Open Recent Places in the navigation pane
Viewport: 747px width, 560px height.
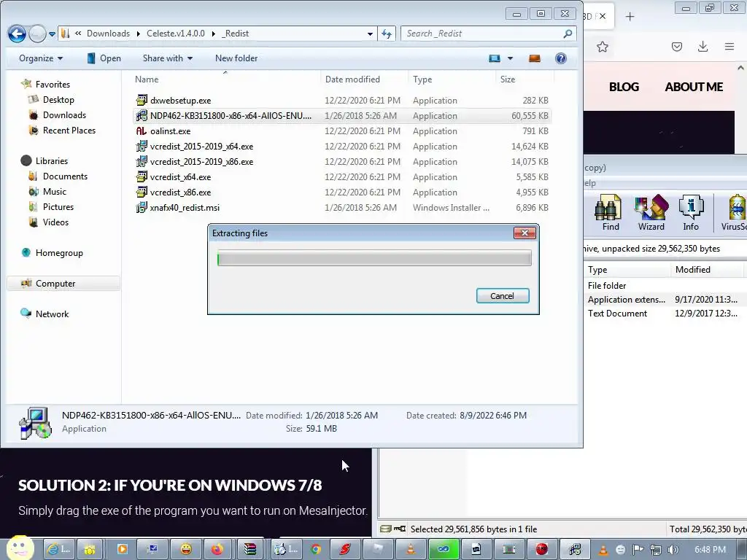click(x=69, y=130)
